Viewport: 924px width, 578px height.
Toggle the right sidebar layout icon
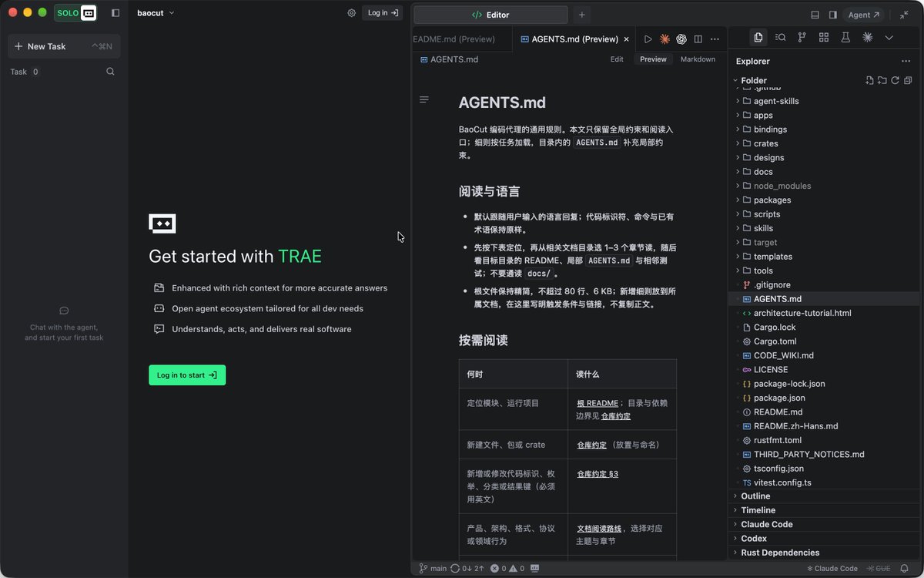(x=832, y=15)
